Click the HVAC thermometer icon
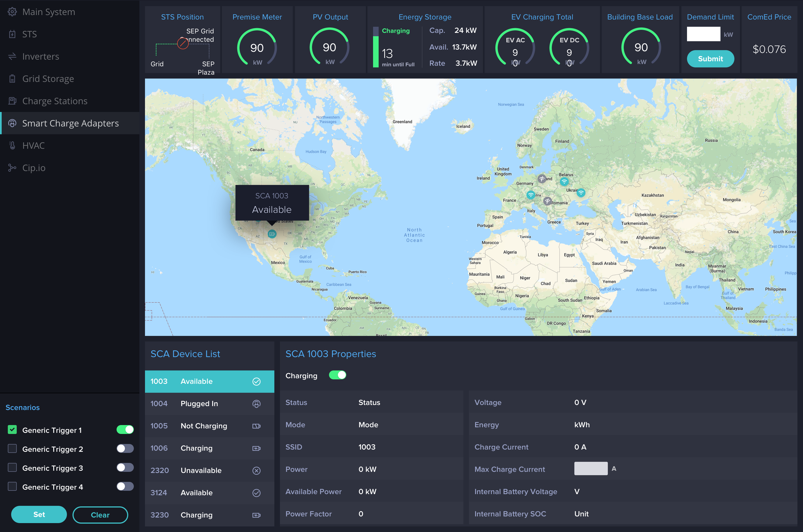This screenshot has width=803, height=532. point(12,146)
